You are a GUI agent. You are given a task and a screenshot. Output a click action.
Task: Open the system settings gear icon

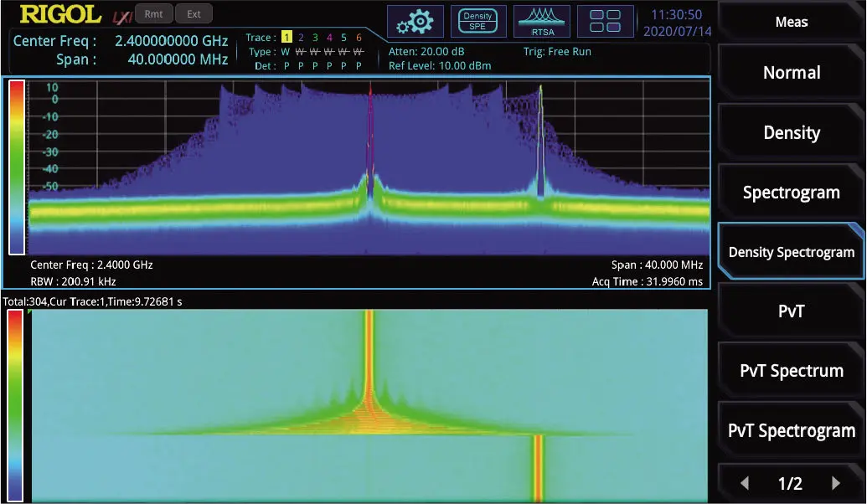415,22
